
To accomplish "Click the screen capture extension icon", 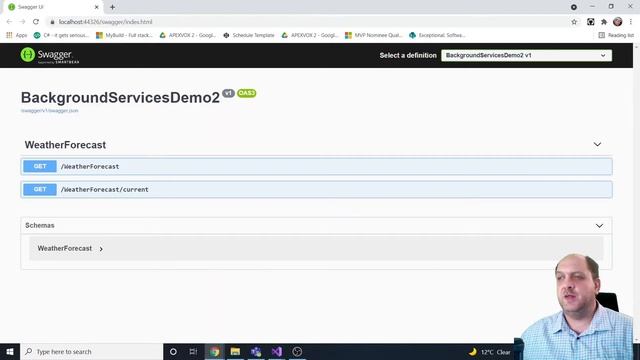I will [591, 22].
